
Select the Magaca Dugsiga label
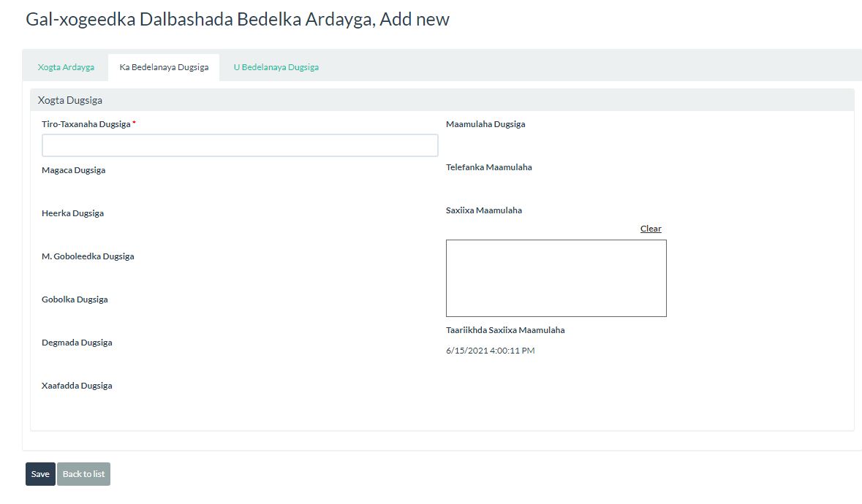tap(74, 170)
